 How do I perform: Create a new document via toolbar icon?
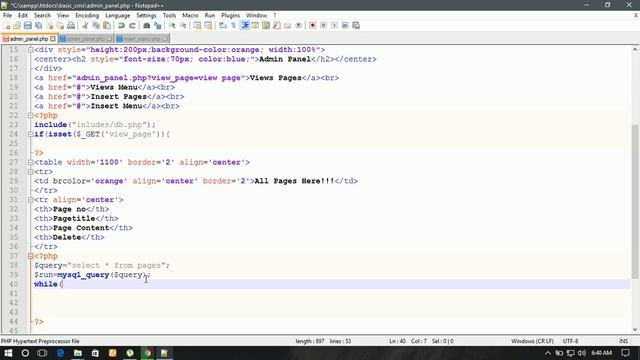point(7,26)
